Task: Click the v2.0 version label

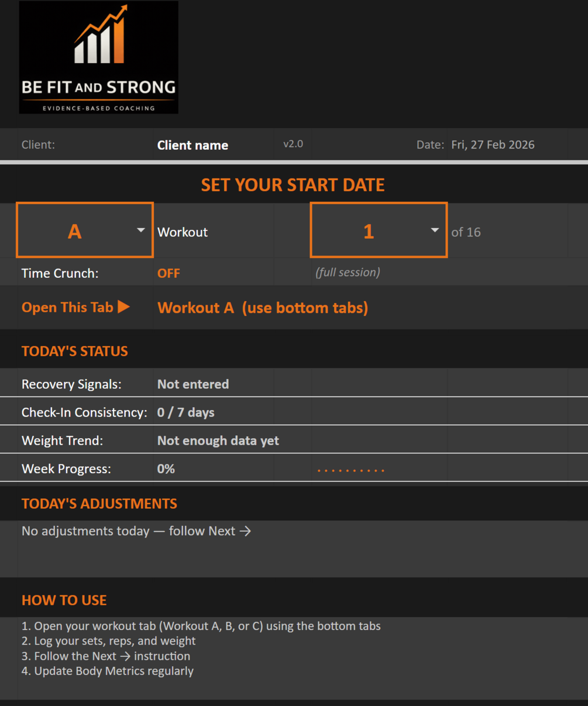Action: (x=293, y=144)
